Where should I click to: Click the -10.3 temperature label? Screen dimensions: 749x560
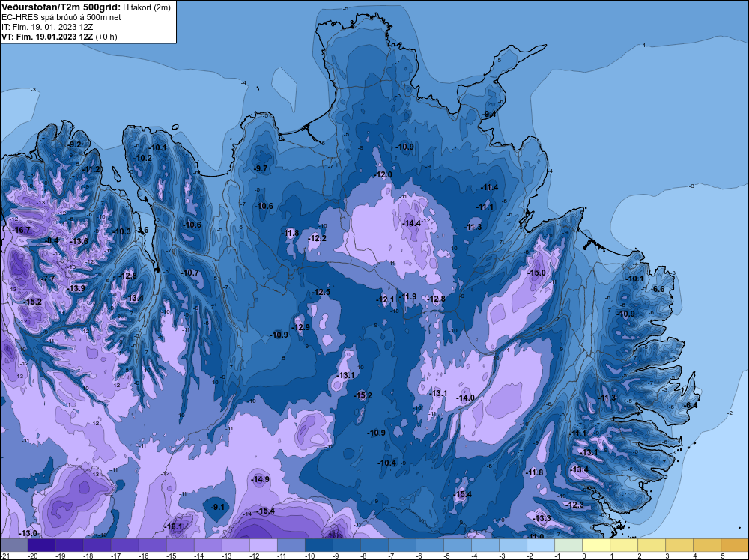pyautogui.click(x=122, y=231)
